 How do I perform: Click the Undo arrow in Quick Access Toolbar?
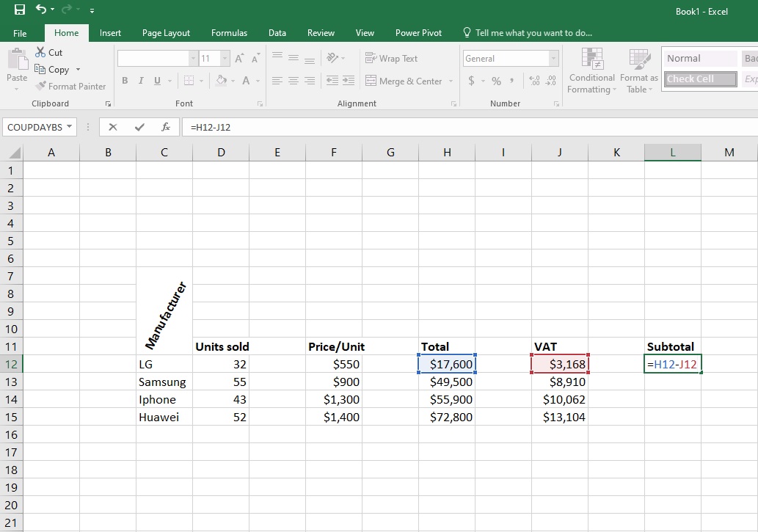click(x=41, y=10)
